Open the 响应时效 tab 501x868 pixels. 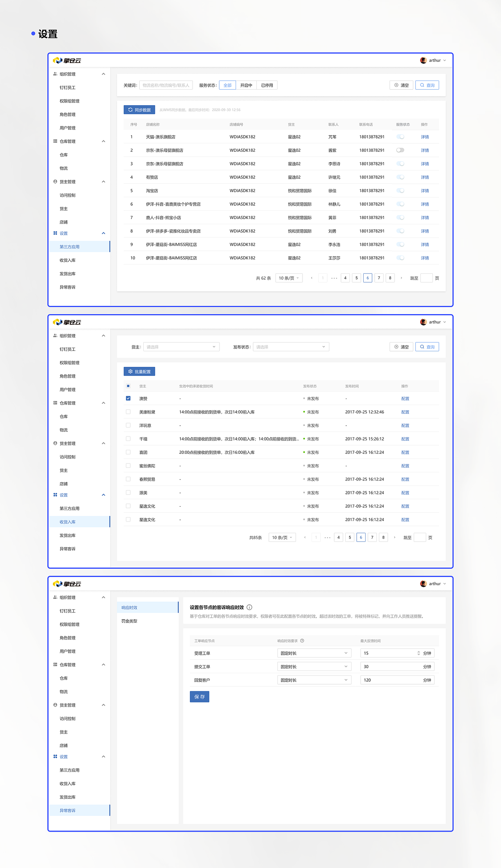pos(148,607)
